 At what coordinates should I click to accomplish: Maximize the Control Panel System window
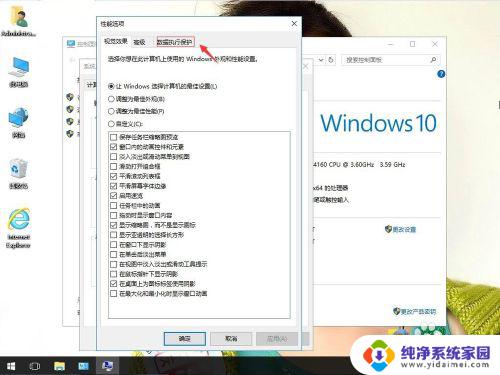412,44
